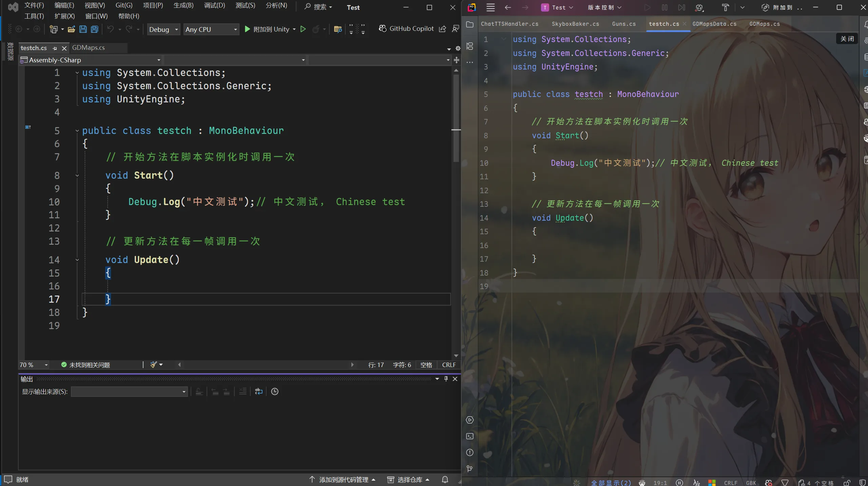Click the 关闭 button in Rider editor
868x486 pixels.
pyautogui.click(x=847, y=39)
